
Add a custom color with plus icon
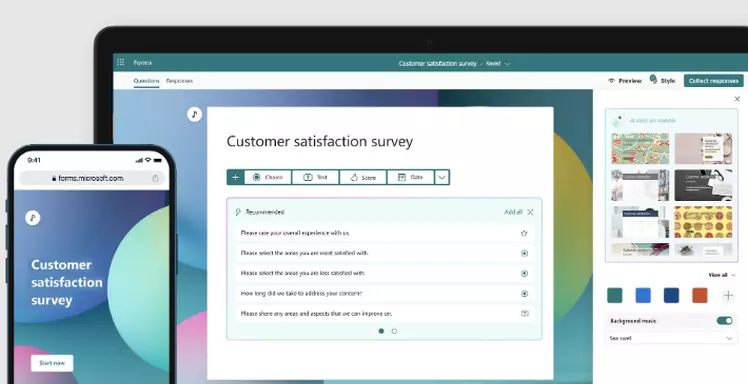tap(728, 296)
